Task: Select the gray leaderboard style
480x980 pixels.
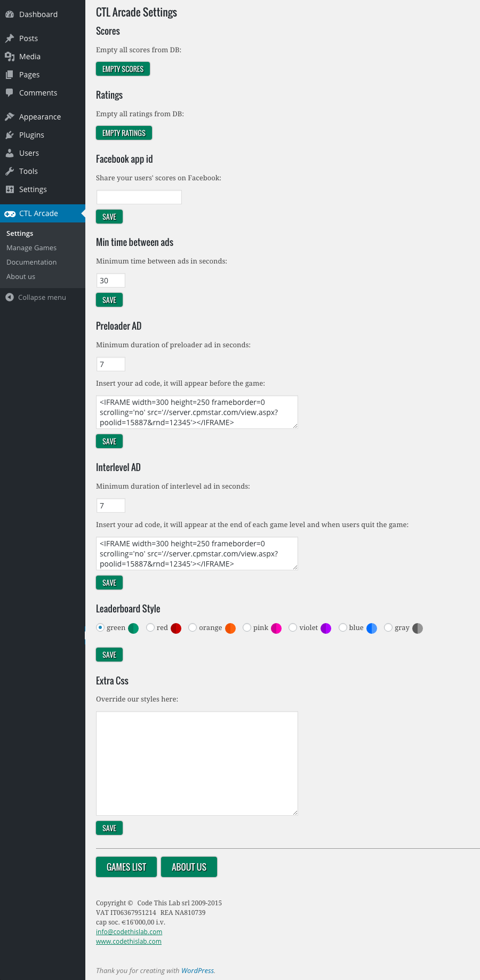Action: [388, 628]
